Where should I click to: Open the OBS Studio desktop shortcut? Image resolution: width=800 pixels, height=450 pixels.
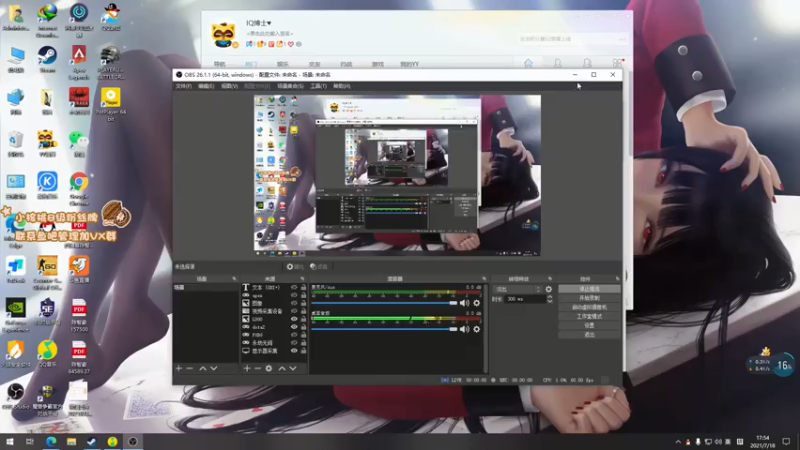click(15, 397)
